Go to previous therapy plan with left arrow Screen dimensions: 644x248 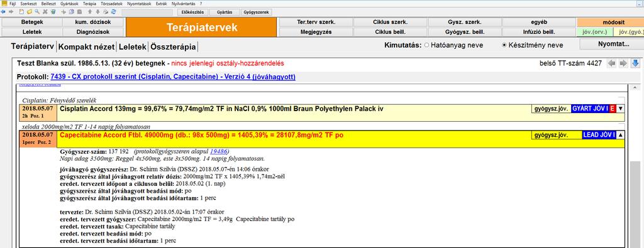(x=612, y=63)
